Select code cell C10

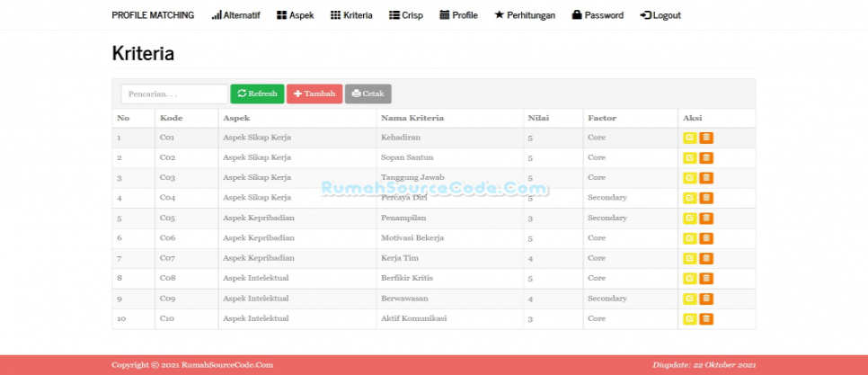click(x=167, y=318)
